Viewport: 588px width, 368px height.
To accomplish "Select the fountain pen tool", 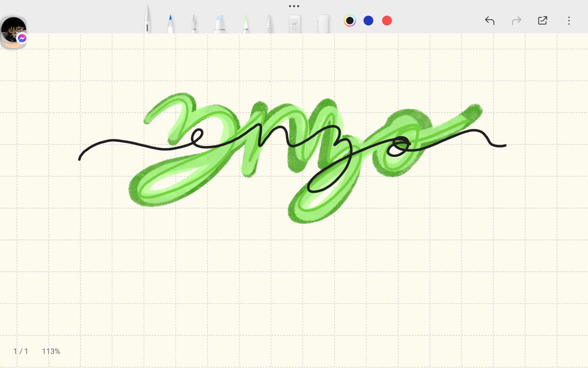I will (194, 24).
